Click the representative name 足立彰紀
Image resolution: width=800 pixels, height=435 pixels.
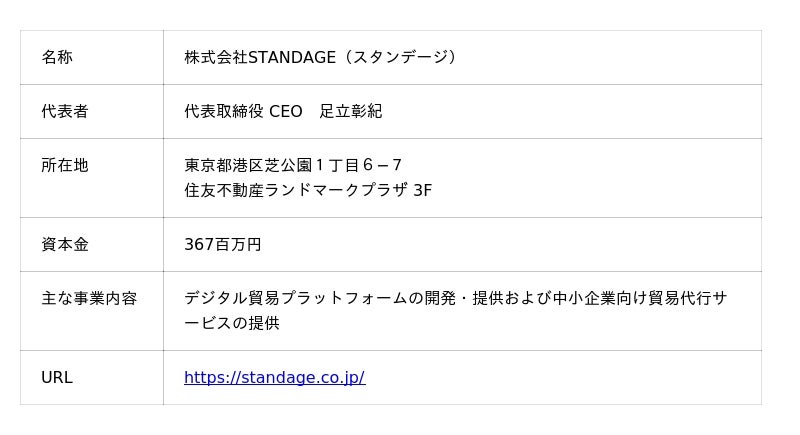pos(351,112)
